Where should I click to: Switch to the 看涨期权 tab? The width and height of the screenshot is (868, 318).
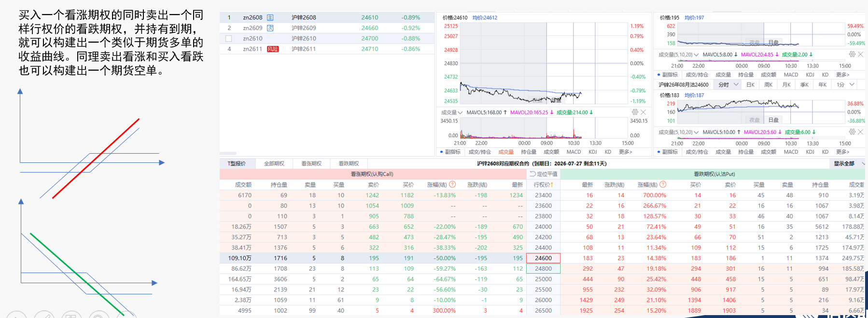tap(311, 164)
